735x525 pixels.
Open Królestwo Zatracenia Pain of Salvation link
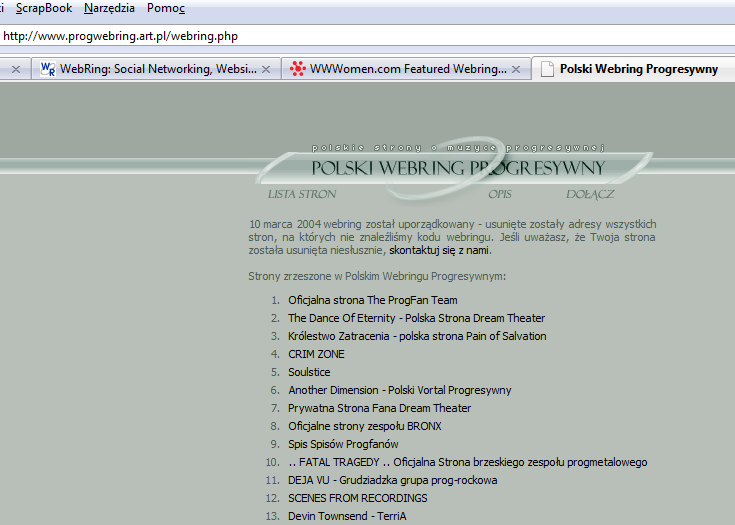417,336
